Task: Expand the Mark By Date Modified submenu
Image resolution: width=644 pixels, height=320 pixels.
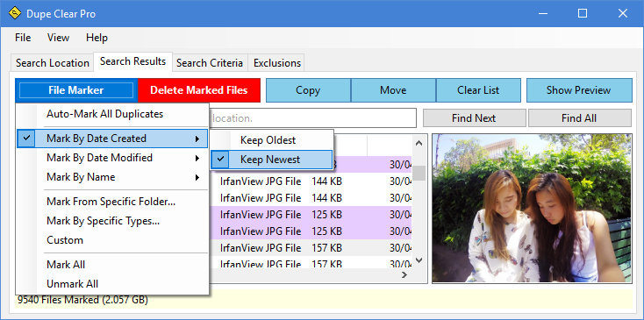Action: [112, 158]
